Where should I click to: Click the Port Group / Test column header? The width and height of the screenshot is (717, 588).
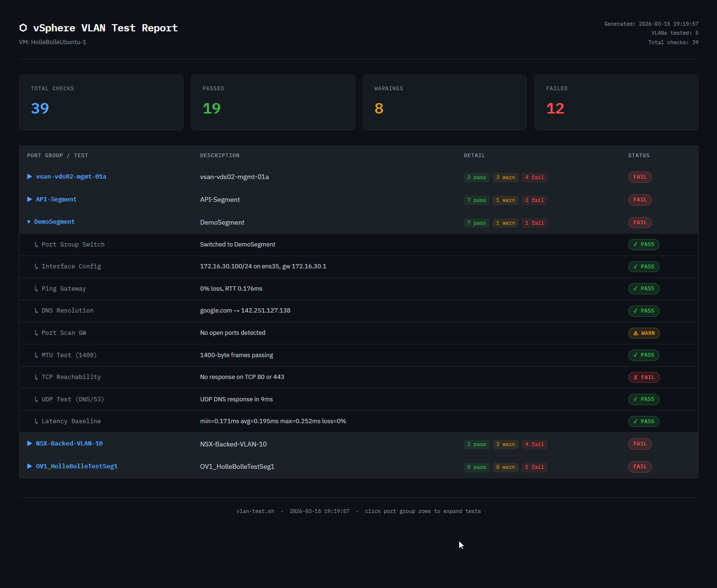pos(57,155)
